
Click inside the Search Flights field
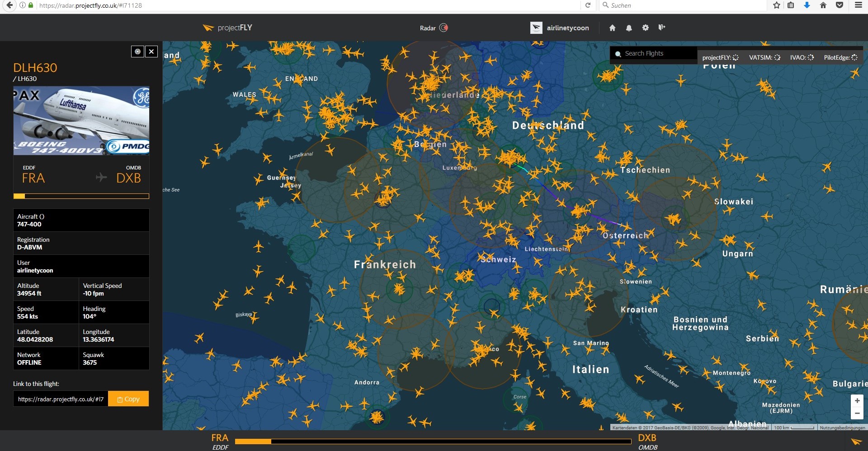(660, 53)
